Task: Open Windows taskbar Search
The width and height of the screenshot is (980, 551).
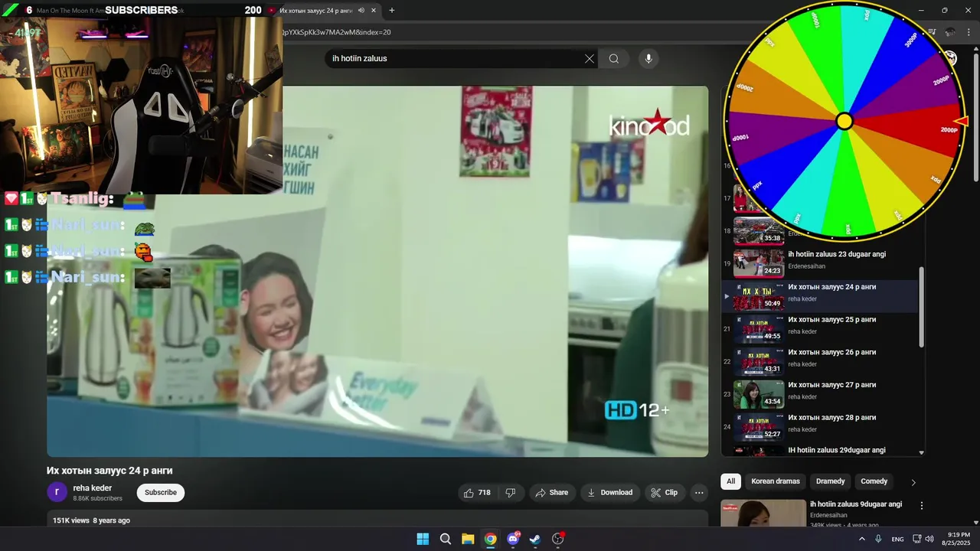Action: [x=446, y=539]
